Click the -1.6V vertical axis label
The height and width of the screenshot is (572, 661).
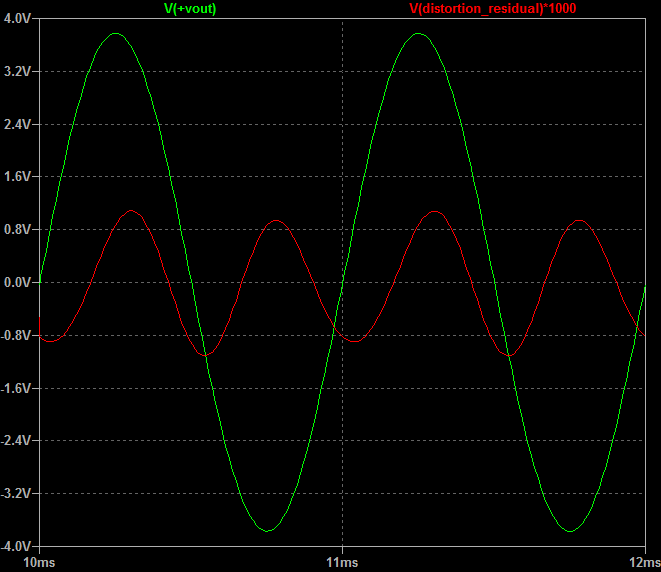pyautogui.click(x=16, y=388)
